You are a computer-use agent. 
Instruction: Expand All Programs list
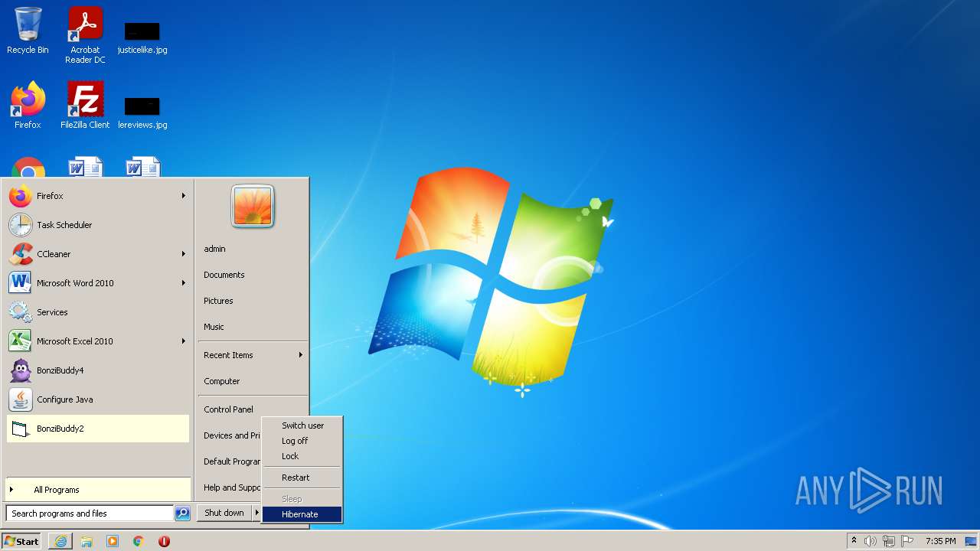97,490
